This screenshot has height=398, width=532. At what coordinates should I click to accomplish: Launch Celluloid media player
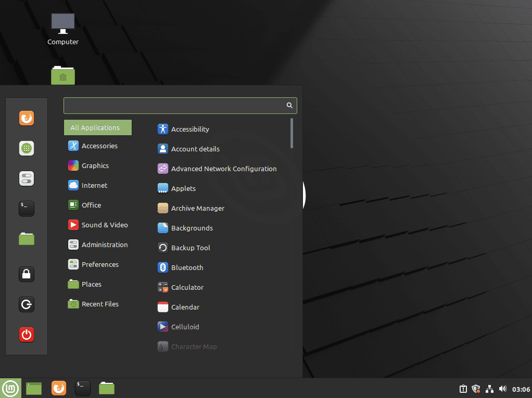point(184,327)
